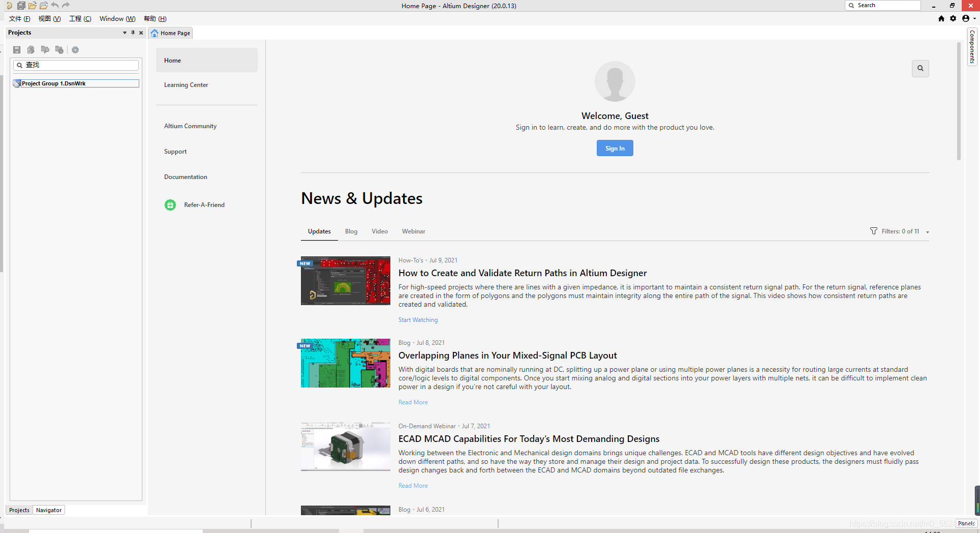Viewport: 980px width, 533px height.
Task: Open preferences via top-right gear icon
Action: click(953, 18)
